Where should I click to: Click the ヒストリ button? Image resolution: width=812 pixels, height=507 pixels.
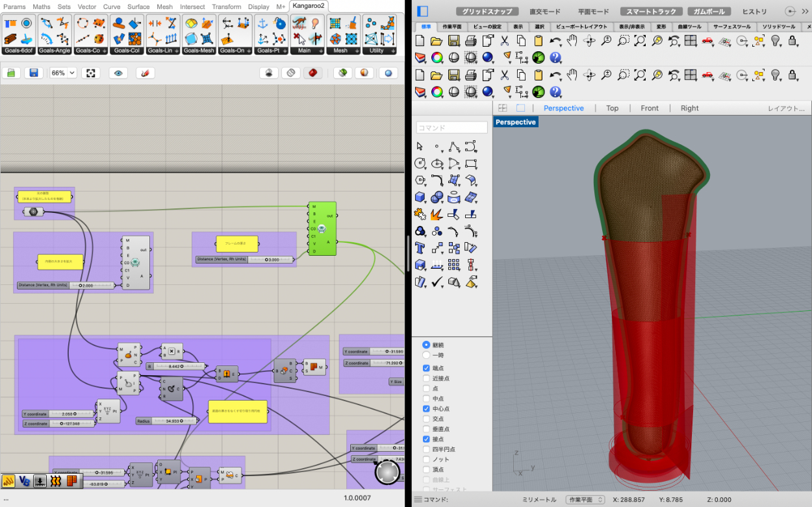[x=754, y=12]
